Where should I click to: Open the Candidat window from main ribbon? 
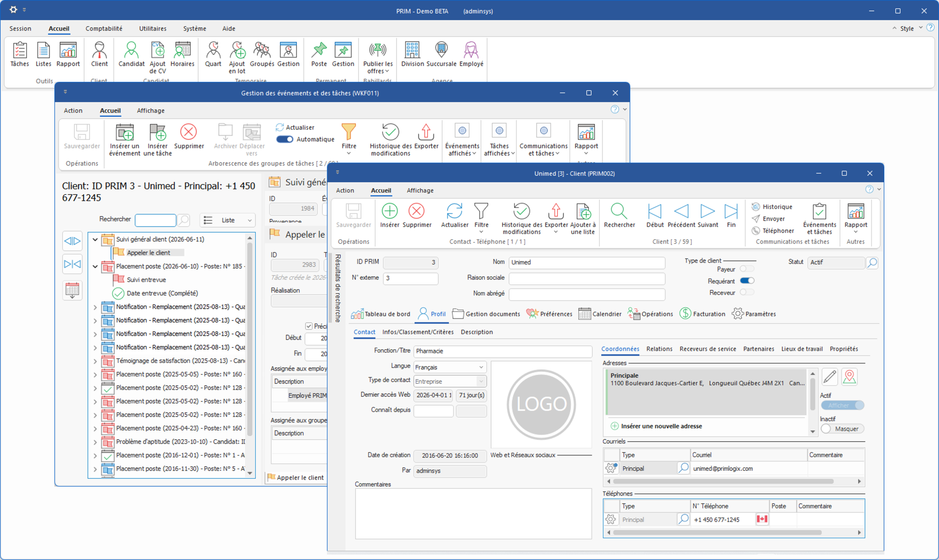pyautogui.click(x=131, y=55)
